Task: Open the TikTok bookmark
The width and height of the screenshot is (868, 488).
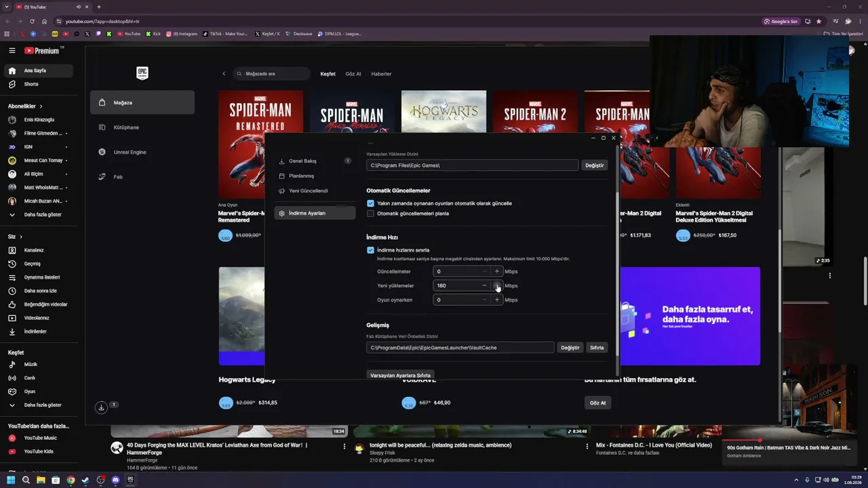Action: pos(226,34)
